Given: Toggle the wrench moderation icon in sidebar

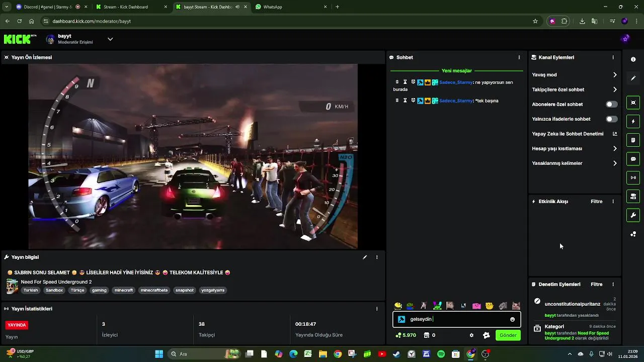Looking at the screenshot, I should coord(633,215).
